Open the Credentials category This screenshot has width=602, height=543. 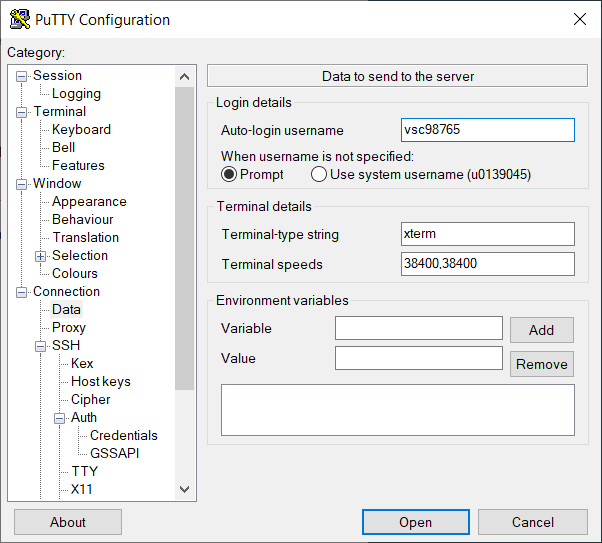tap(124, 435)
